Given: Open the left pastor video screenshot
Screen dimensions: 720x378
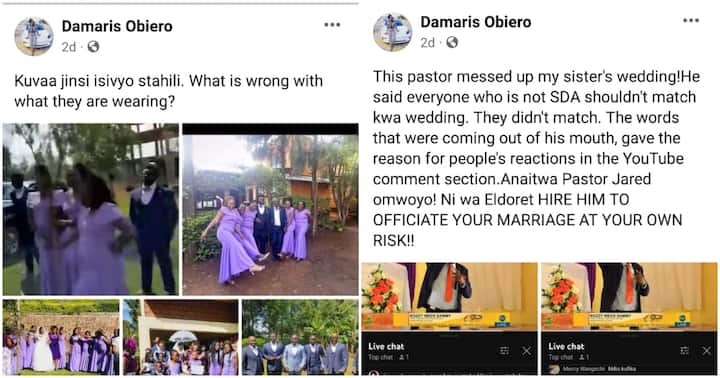Looking at the screenshot, I should click(x=449, y=319).
